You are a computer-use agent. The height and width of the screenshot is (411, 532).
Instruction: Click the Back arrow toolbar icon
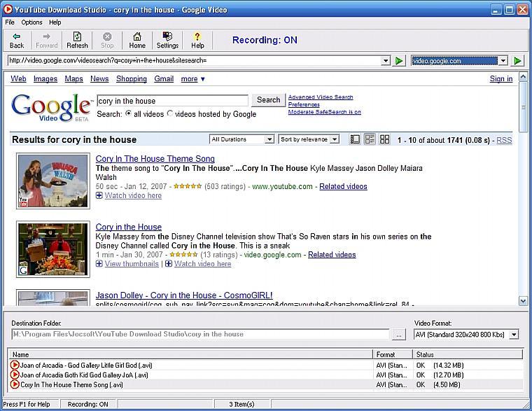pos(17,37)
